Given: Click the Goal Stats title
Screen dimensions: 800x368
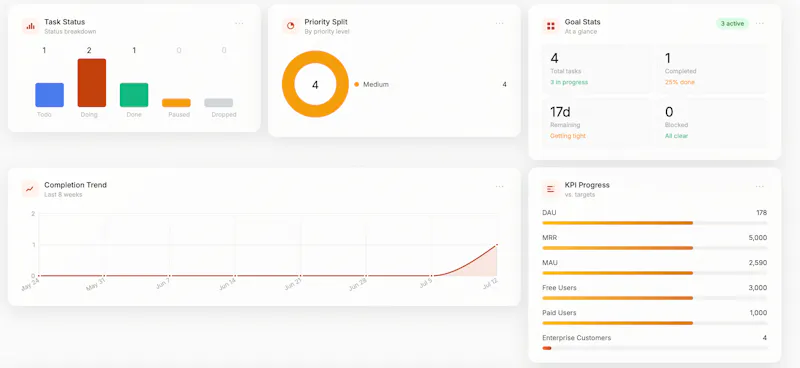Looking at the screenshot, I should pos(583,22).
